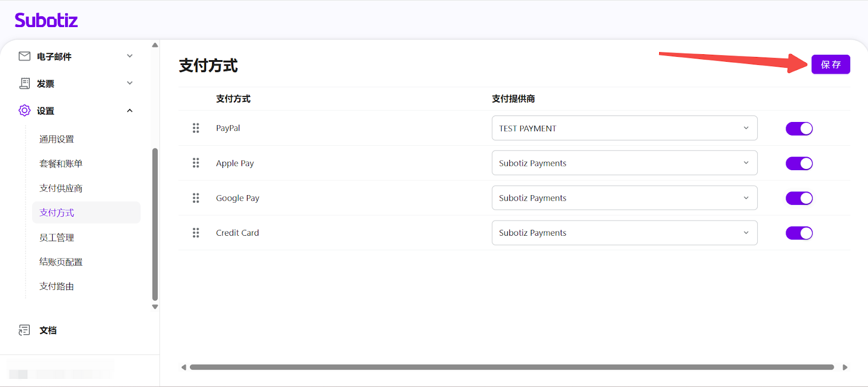Click the 保存 button
Viewport: 868px width, 387px height.
(830, 64)
